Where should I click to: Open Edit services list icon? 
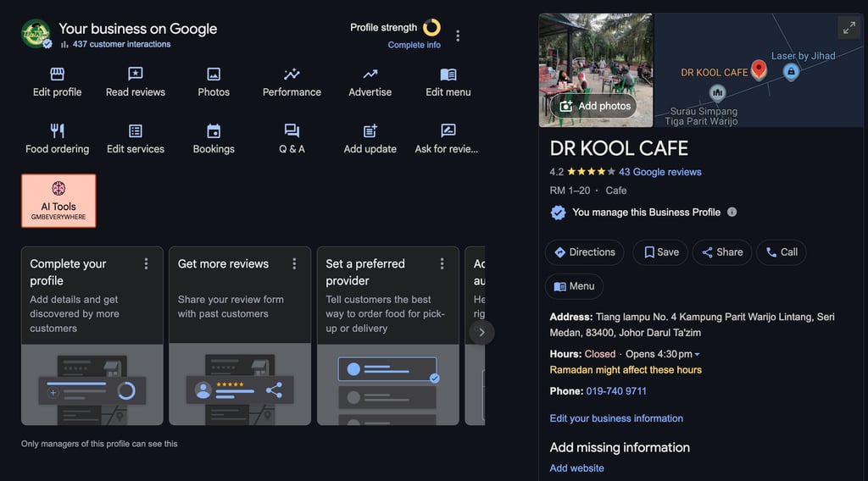[135, 131]
